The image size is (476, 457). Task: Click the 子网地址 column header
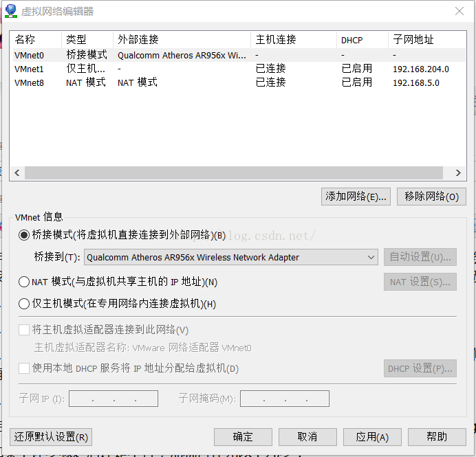[427, 39]
